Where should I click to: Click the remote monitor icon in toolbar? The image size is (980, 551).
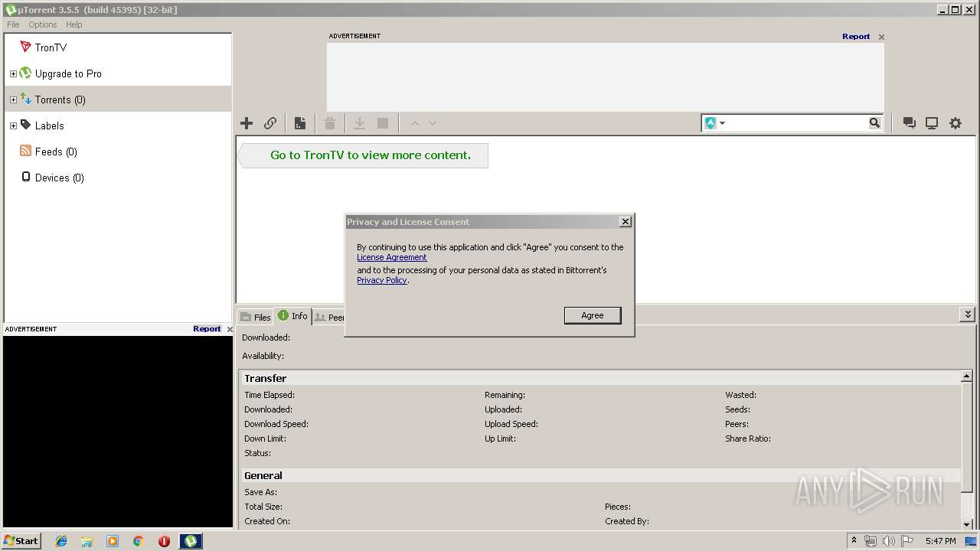(x=932, y=123)
